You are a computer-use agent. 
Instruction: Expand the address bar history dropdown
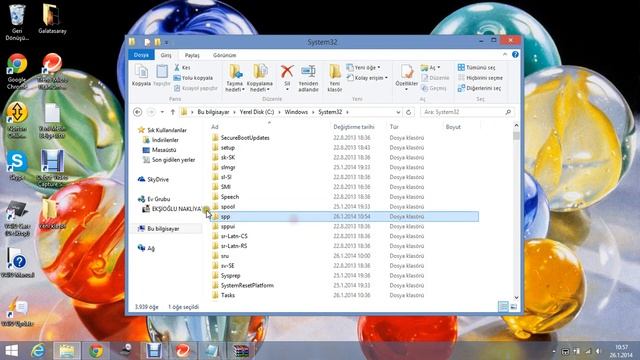[x=398, y=112]
